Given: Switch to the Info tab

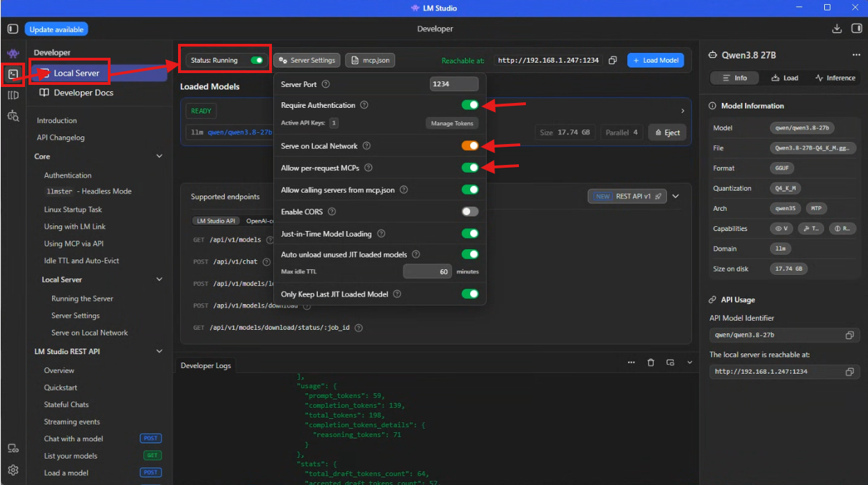Looking at the screenshot, I should (x=734, y=78).
